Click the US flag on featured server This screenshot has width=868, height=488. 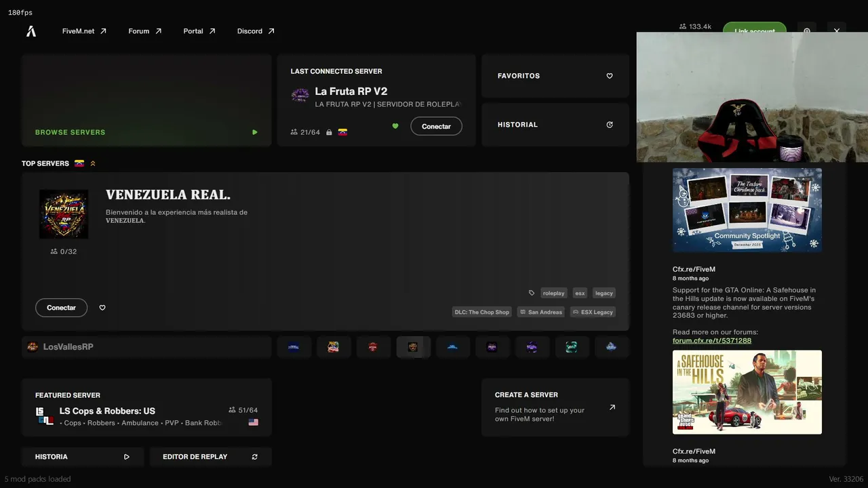pyautogui.click(x=253, y=422)
